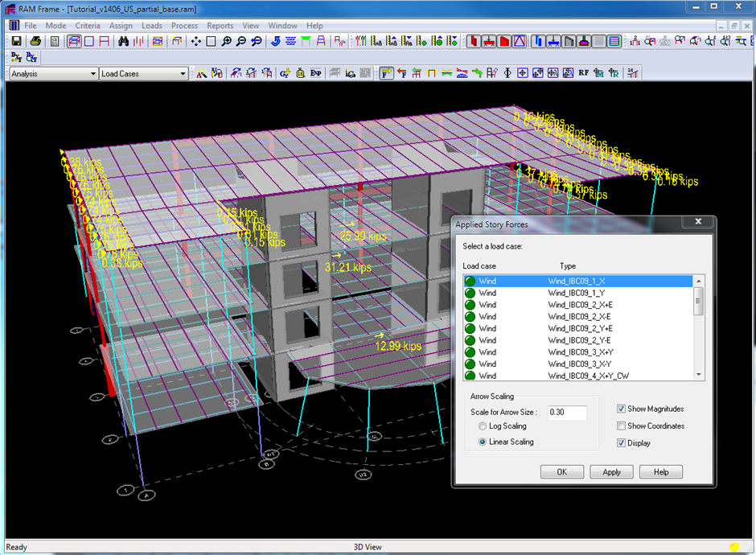Image resolution: width=756 pixels, height=555 pixels.
Task: Open the Criteria menu
Action: [x=88, y=26]
